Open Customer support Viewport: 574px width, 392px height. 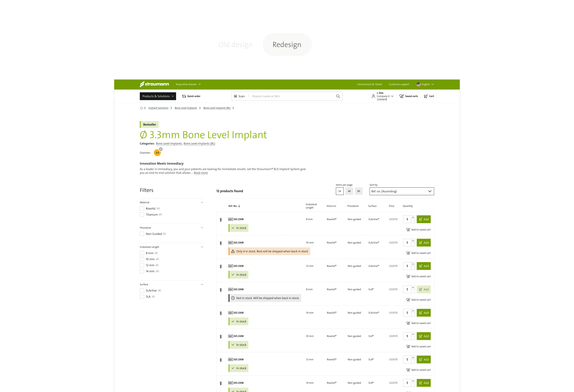tap(399, 84)
